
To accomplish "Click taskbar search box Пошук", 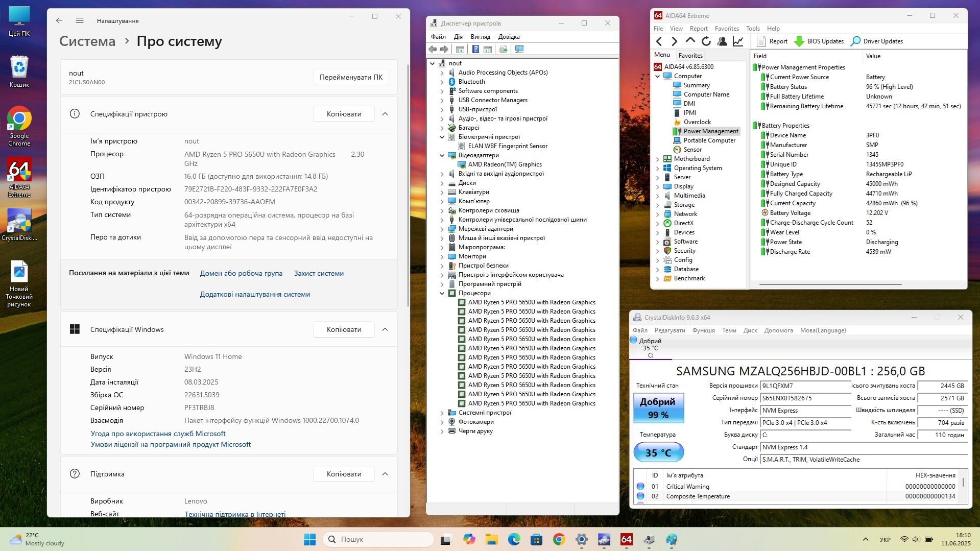I will [378, 539].
